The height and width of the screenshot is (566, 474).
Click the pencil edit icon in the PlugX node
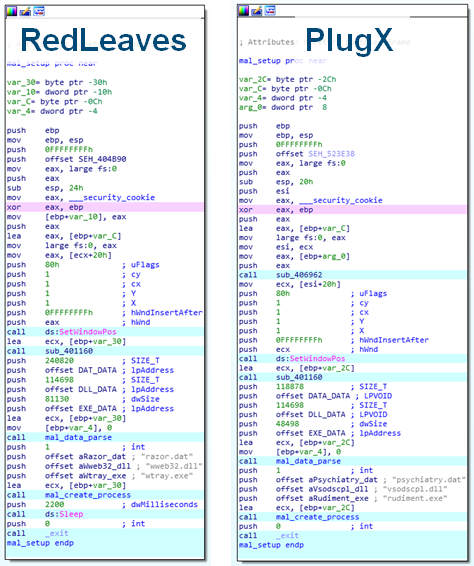point(257,11)
